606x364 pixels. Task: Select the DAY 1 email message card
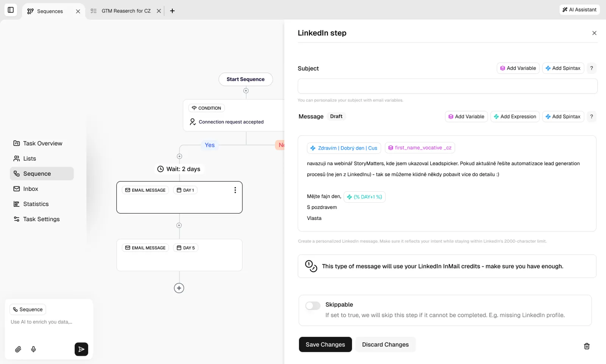point(179,197)
